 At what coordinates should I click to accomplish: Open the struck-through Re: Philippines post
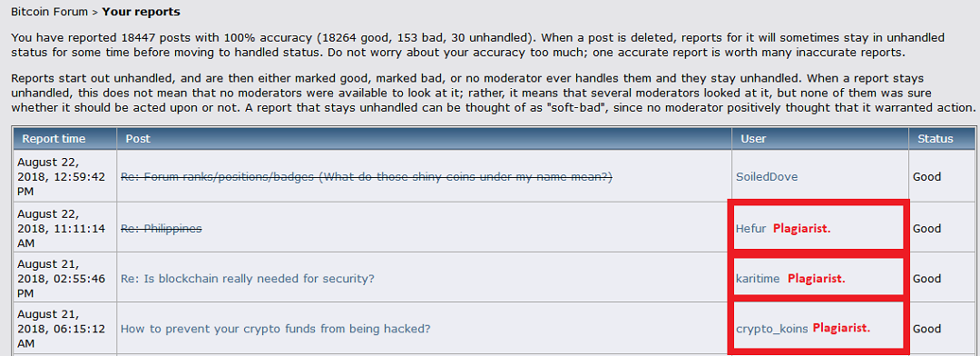(x=162, y=228)
